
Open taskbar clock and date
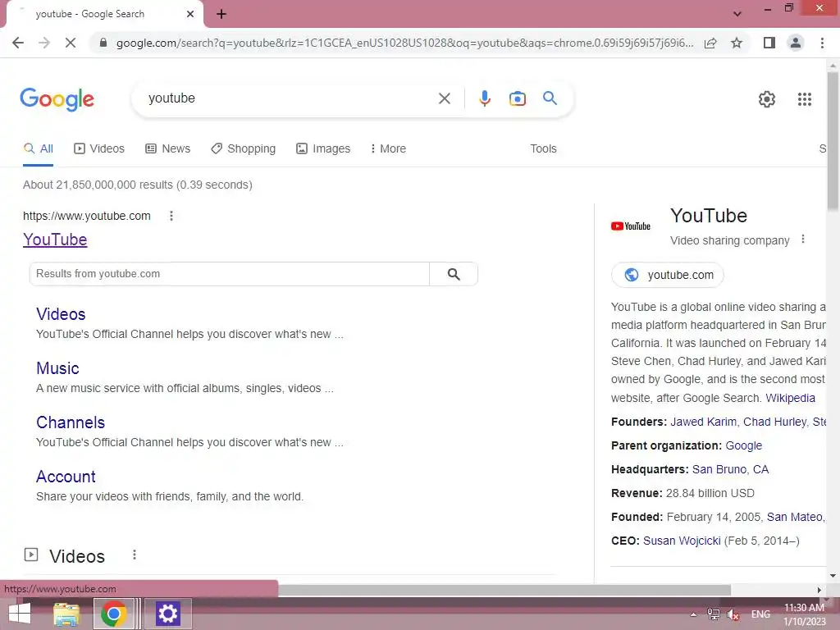click(x=804, y=614)
